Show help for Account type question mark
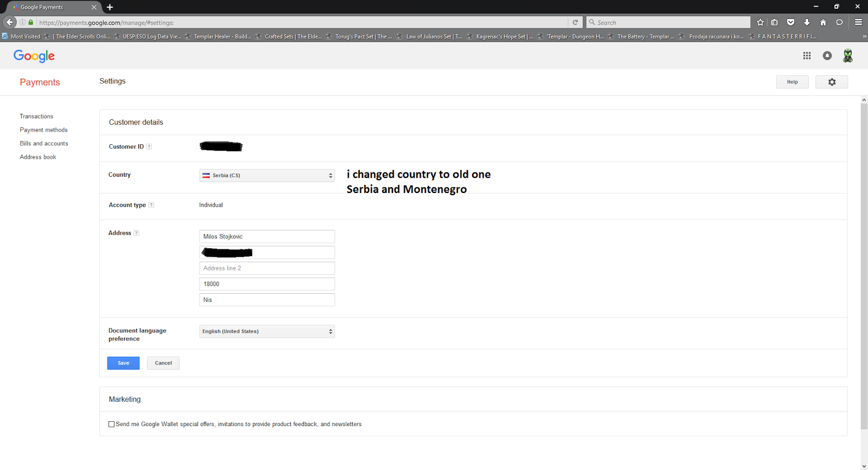 151,205
